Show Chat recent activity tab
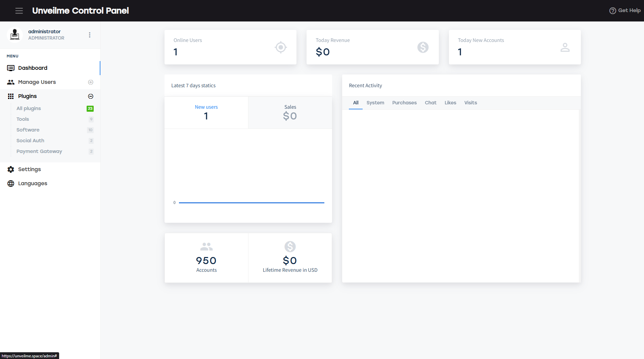 430,103
